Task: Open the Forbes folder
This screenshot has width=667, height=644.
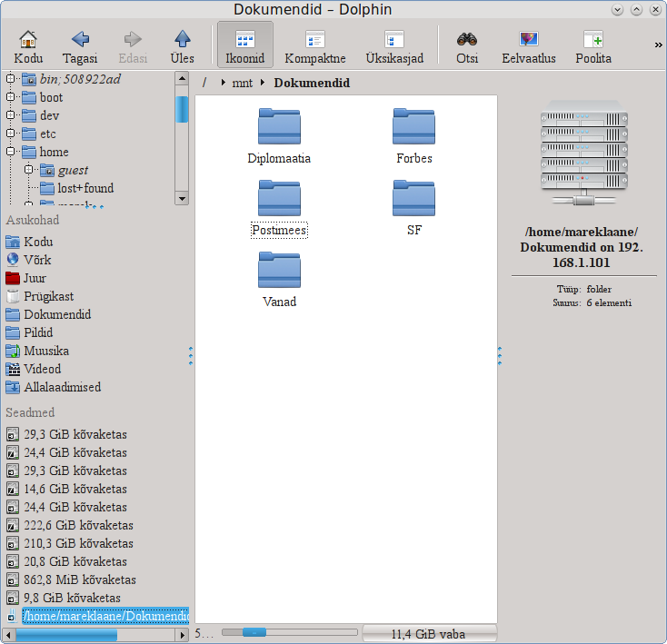Action: [x=413, y=136]
